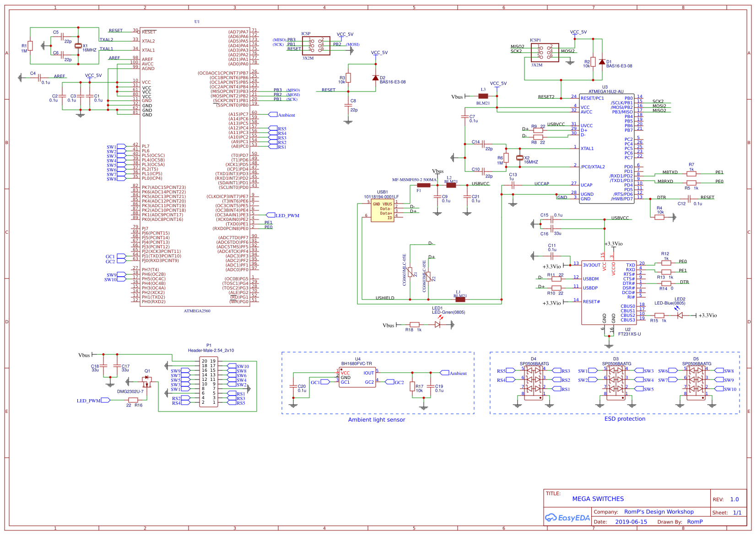Click the Ambient light sensor section label
Screen dimensions: 756x535
377,419
